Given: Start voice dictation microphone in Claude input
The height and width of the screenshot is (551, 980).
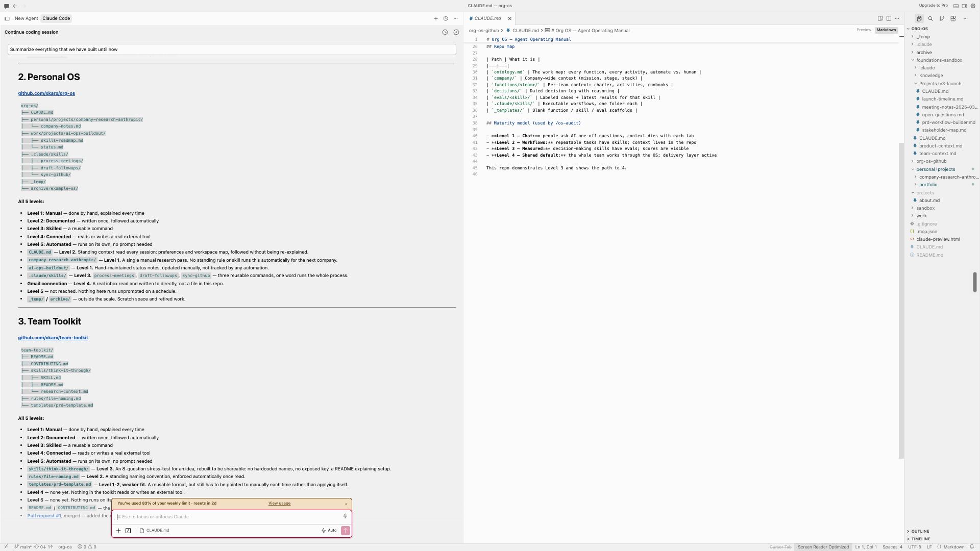Looking at the screenshot, I should click(346, 516).
